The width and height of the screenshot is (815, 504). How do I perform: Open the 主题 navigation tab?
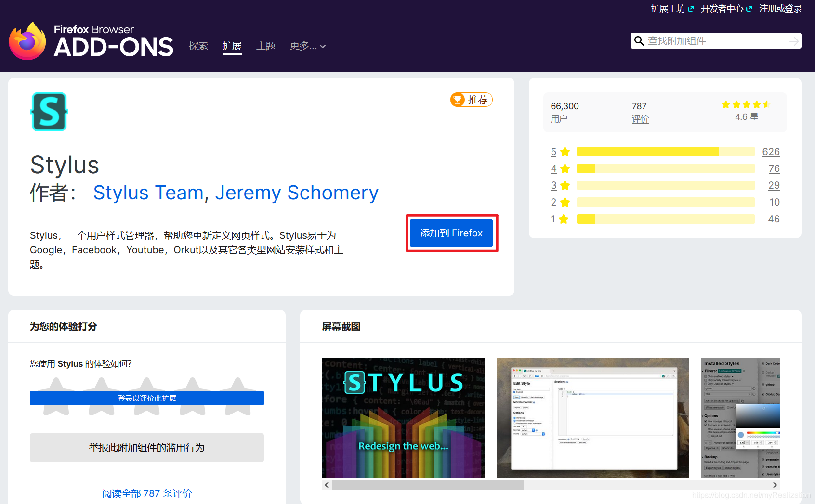coord(266,46)
